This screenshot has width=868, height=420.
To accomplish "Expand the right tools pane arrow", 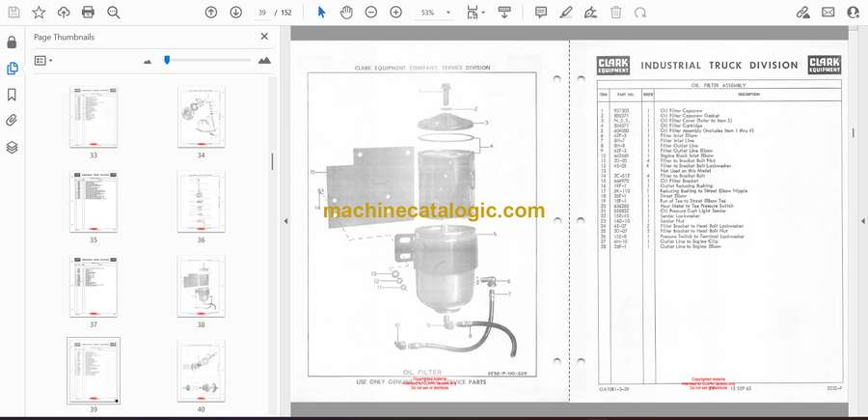I will pos(862,221).
